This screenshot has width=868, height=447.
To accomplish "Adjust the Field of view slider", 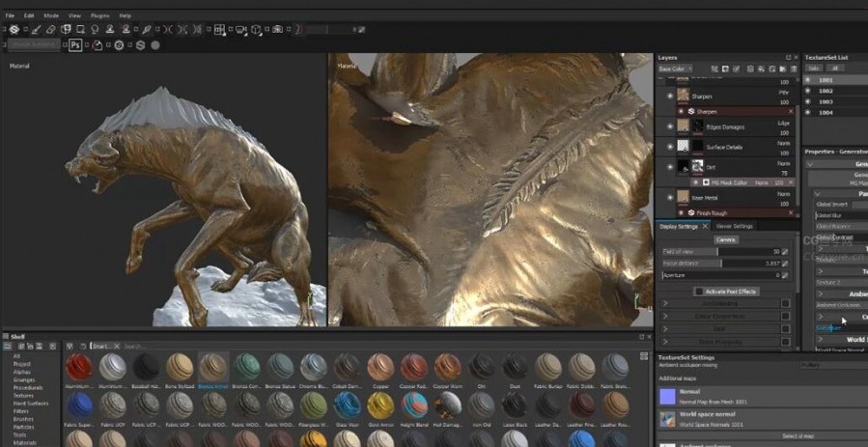I will pos(721,252).
